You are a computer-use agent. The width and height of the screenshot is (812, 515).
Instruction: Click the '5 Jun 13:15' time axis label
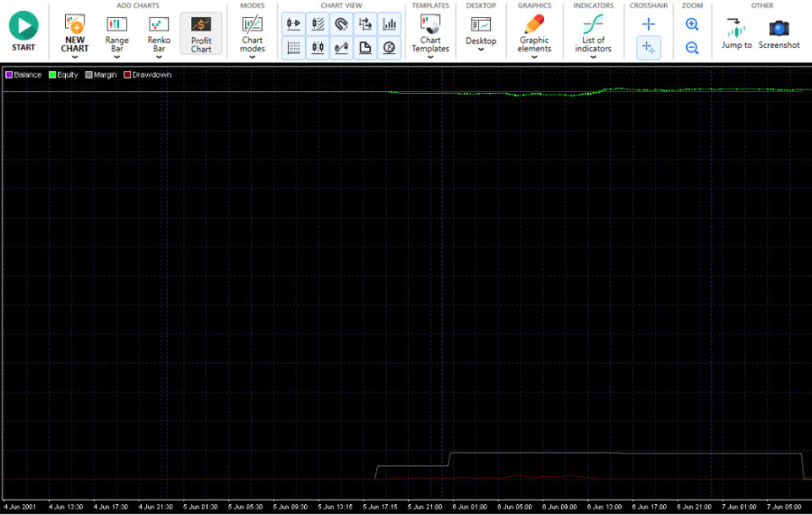pyautogui.click(x=335, y=507)
